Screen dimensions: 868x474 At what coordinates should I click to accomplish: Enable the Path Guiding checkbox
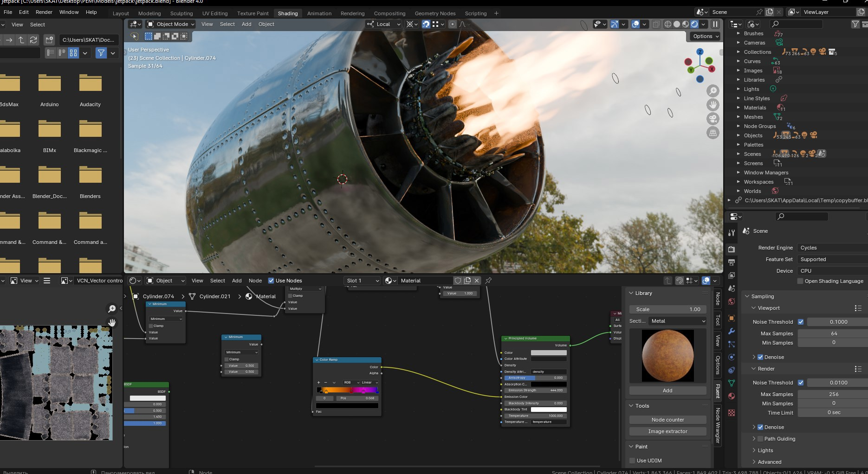760,439
